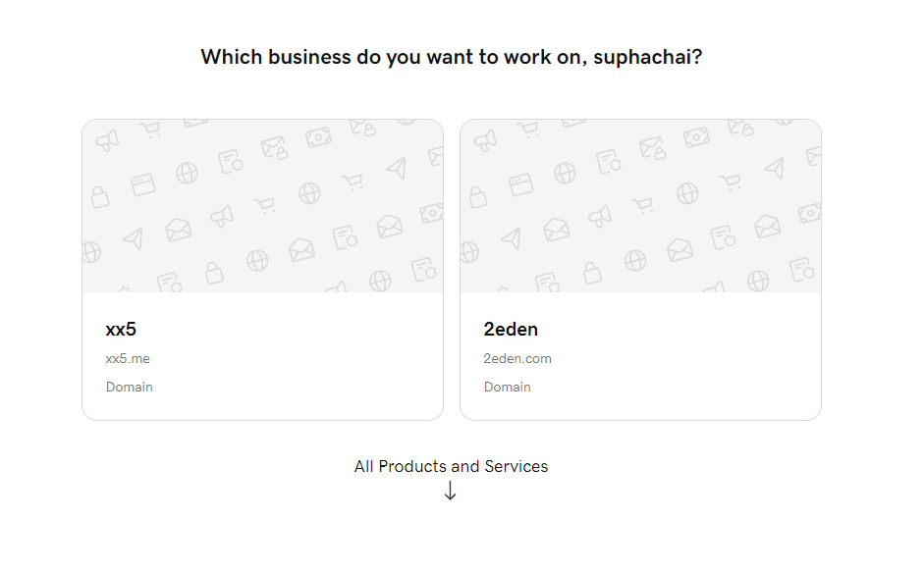Click the megaphone icon at xx5 banner's corner

(107, 140)
